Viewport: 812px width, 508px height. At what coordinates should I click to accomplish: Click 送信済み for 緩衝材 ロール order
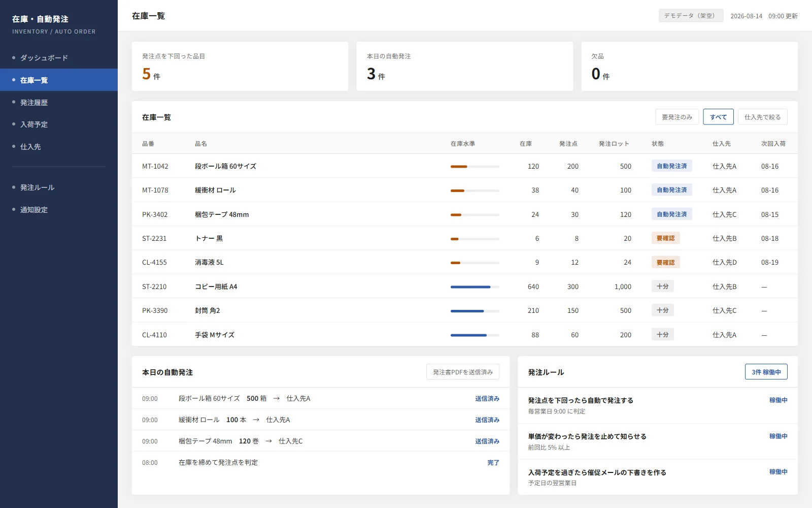(x=487, y=420)
